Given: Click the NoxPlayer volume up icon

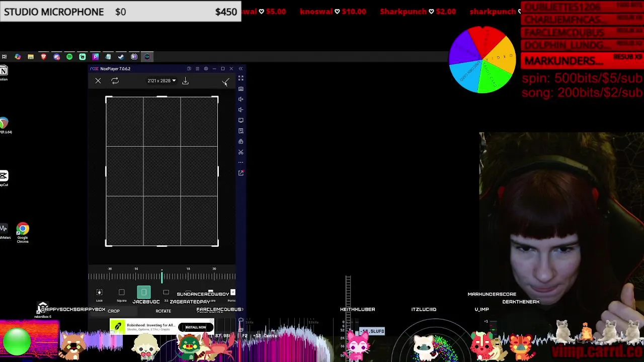Looking at the screenshot, I should click(240, 99).
